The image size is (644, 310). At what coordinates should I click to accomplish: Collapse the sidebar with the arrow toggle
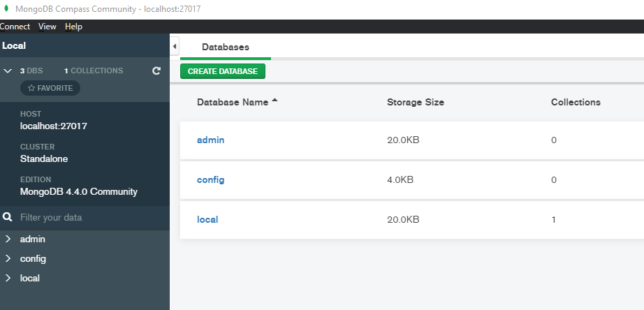point(175,46)
